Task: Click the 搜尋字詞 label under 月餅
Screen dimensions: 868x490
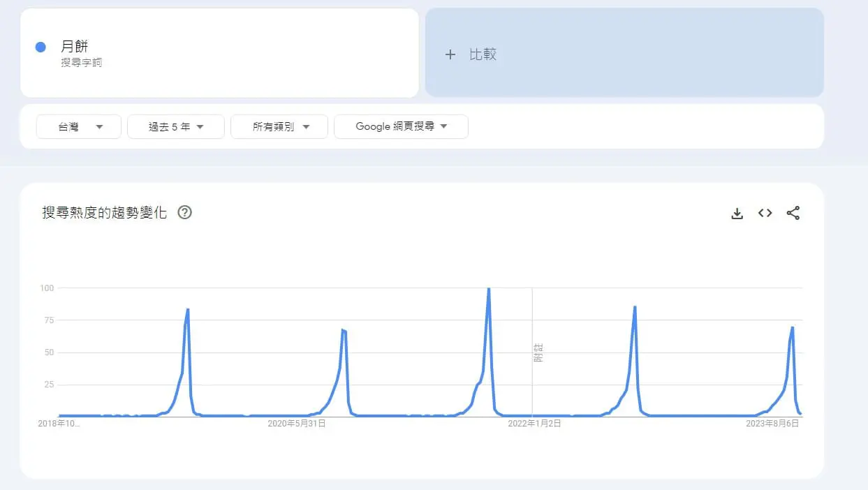Action: (82, 63)
